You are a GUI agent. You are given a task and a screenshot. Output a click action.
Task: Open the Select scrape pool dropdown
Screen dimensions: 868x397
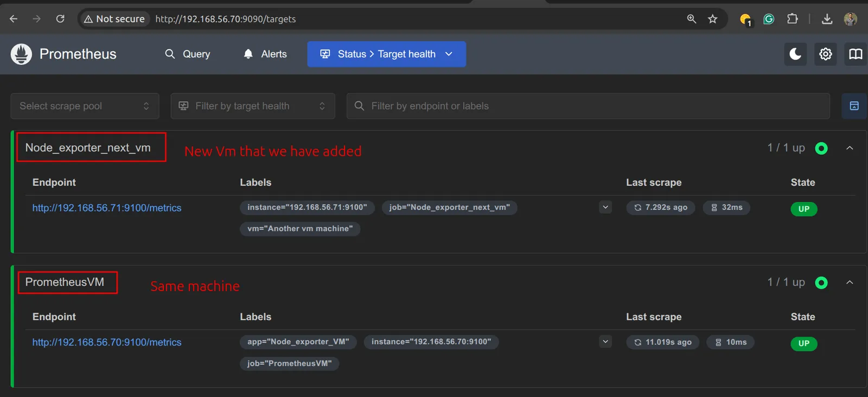point(85,106)
